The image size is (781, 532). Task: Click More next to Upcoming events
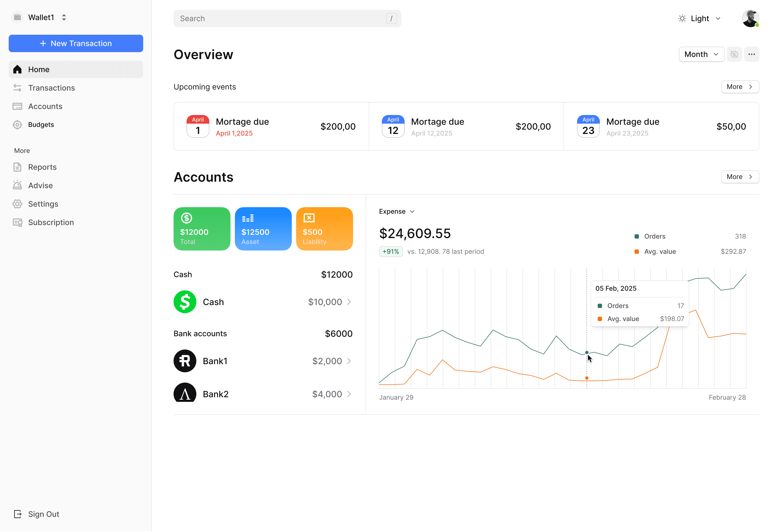pyautogui.click(x=740, y=87)
